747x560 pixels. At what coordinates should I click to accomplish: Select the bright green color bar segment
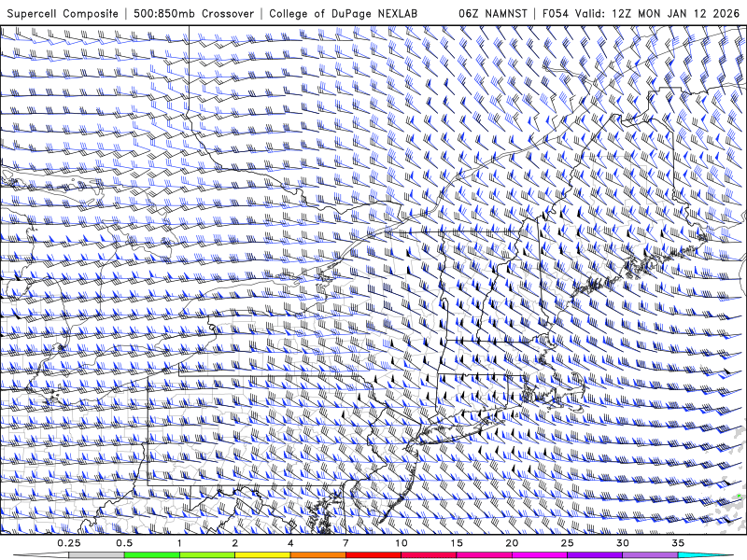pos(152,555)
